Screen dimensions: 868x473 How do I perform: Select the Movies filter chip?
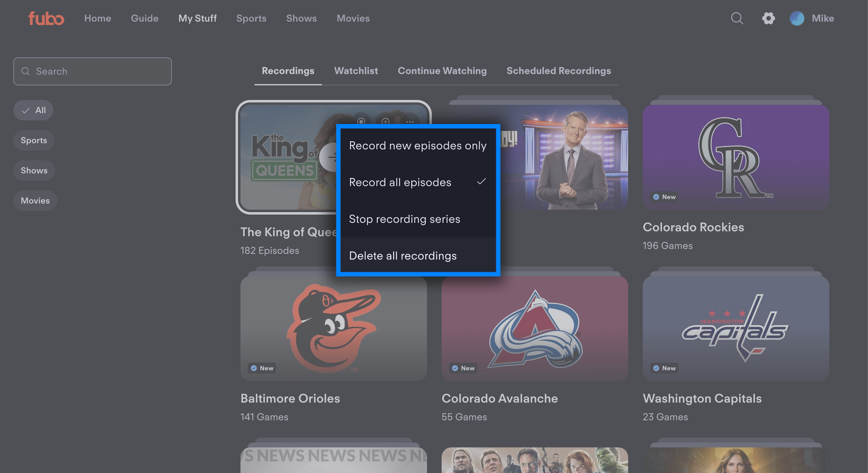[x=35, y=201]
